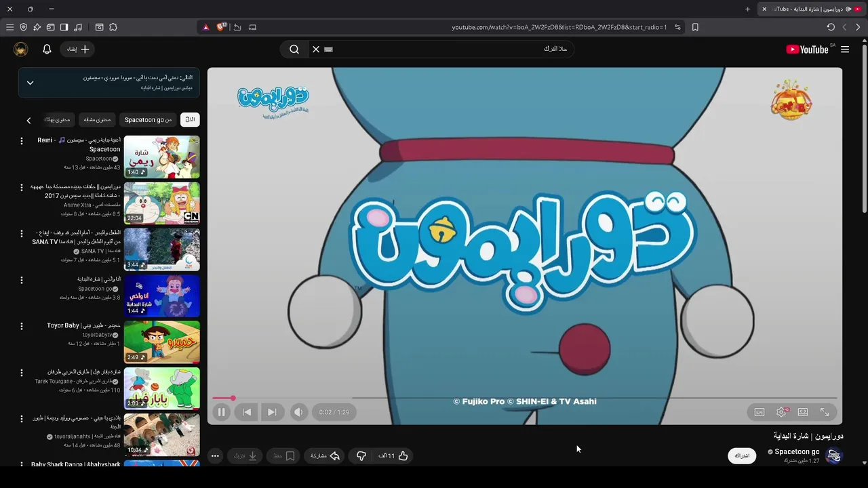Image resolution: width=868 pixels, height=488 pixels.
Task: Download the video with تنزيل button
Action: [x=245, y=456]
